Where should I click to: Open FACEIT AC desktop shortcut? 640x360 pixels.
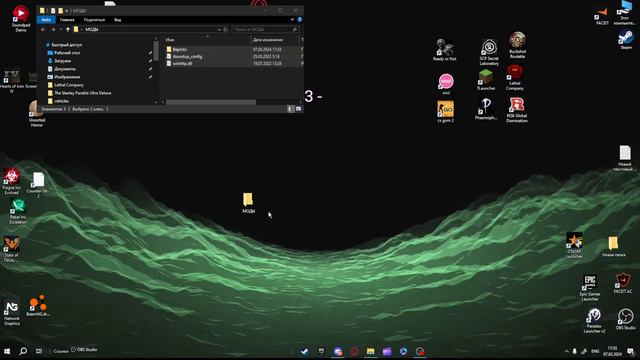(x=623, y=283)
